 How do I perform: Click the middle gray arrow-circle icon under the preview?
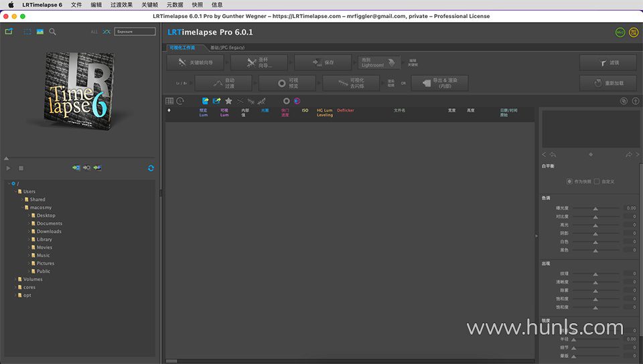(86, 168)
